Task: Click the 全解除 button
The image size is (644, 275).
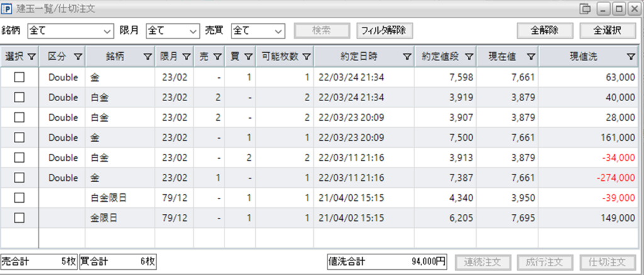Action: tap(544, 31)
